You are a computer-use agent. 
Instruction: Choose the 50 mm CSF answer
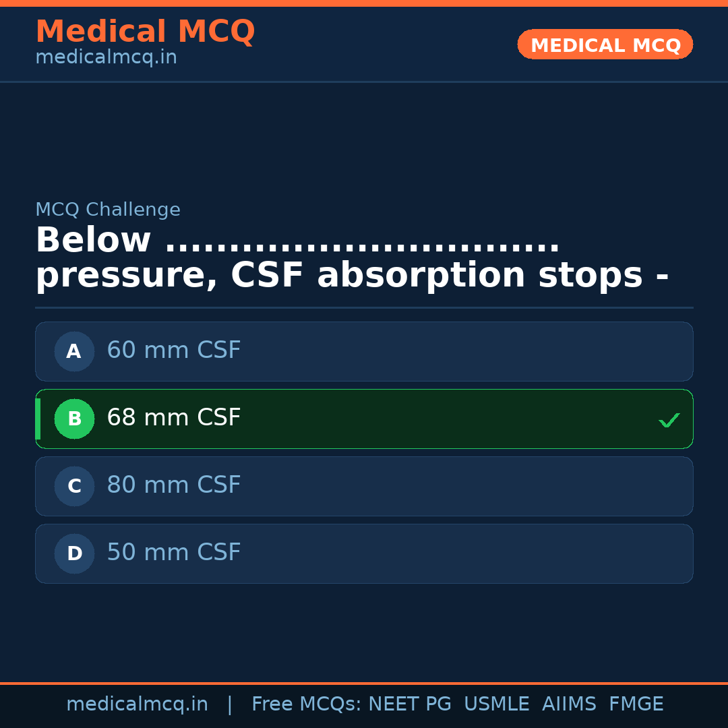(x=174, y=553)
